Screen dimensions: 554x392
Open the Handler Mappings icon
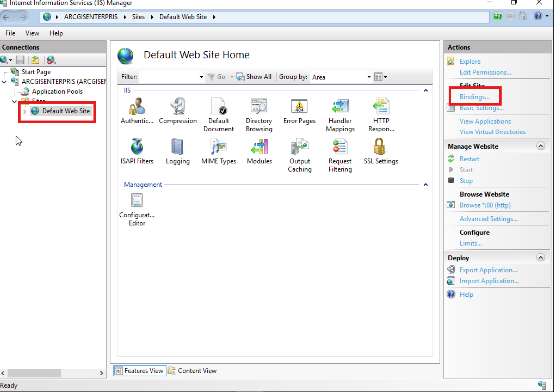[x=340, y=106]
